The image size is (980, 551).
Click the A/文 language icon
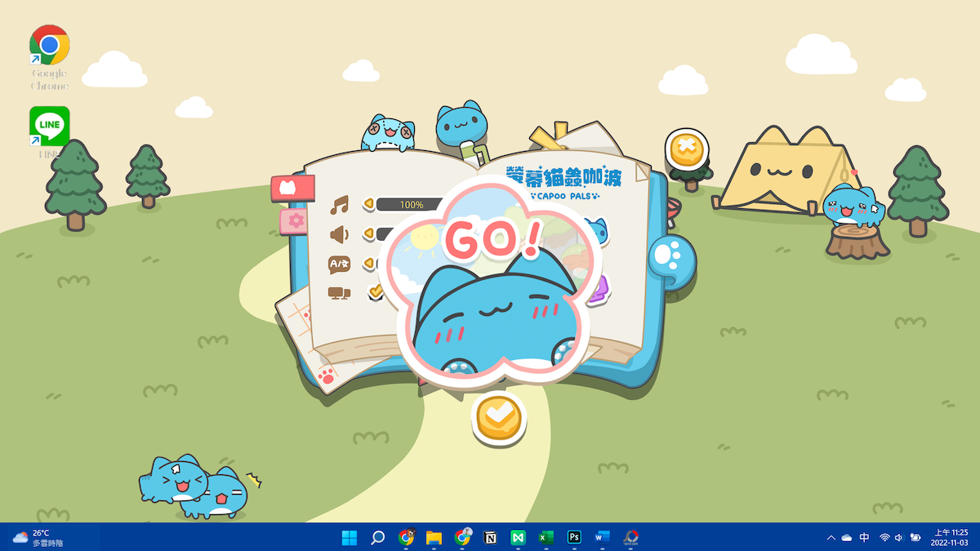click(x=339, y=264)
